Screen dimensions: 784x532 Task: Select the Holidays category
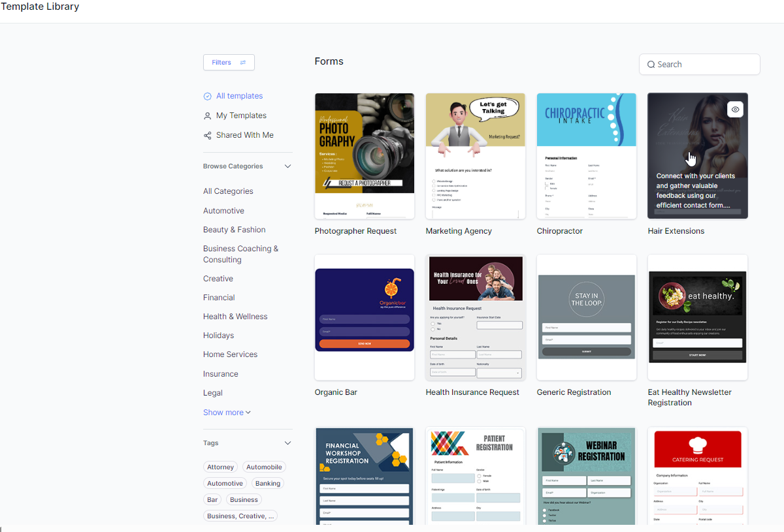pos(218,336)
